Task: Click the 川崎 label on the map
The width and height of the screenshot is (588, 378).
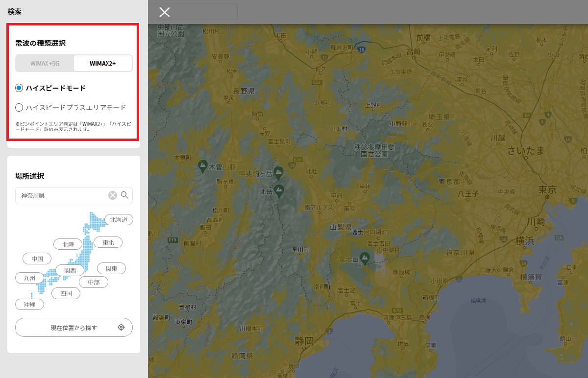Action: (x=535, y=221)
